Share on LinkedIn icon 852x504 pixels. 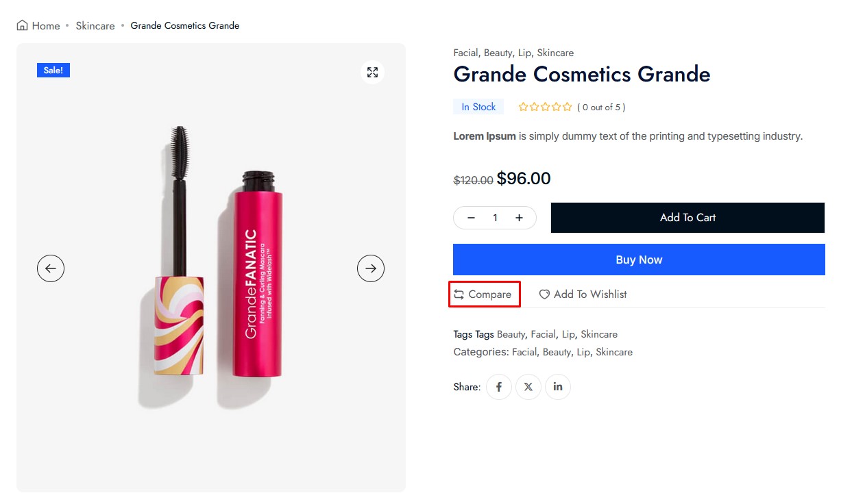[x=558, y=387]
